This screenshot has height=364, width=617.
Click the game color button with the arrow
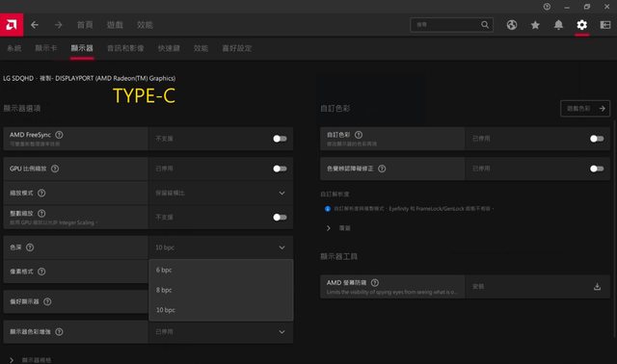click(x=585, y=109)
